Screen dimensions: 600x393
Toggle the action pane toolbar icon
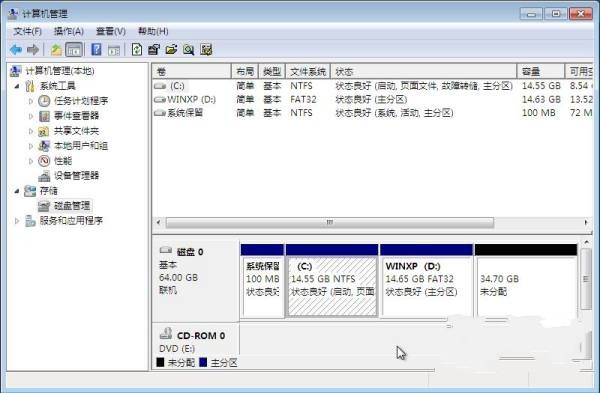[x=114, y=50]
